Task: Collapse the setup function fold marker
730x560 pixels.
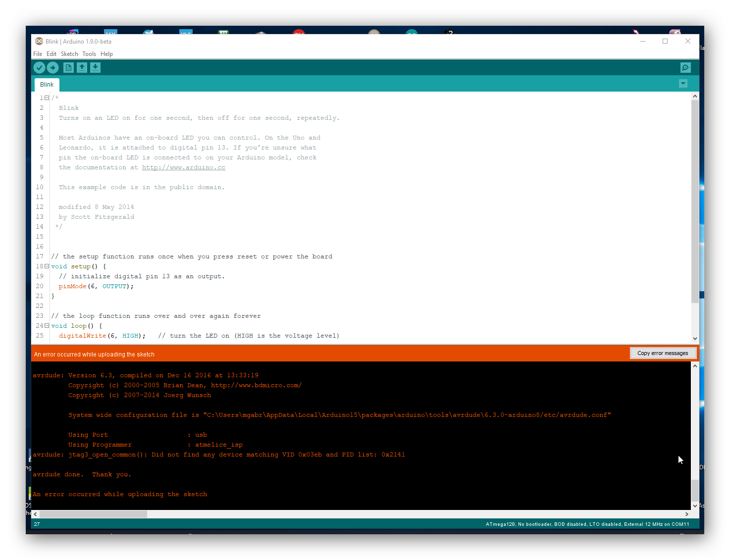Action: coord(47,266)
